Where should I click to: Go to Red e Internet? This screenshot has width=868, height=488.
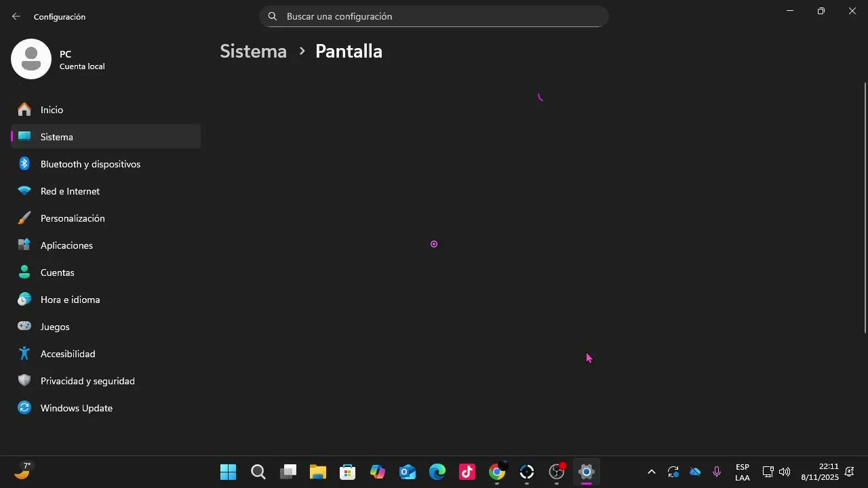pos(106,191)
